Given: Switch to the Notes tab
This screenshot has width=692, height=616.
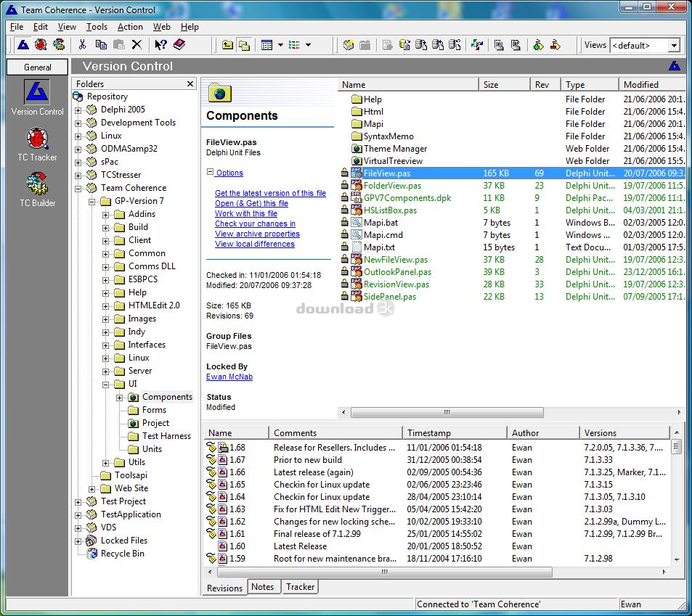Looking at the screenshot, I should pos(263,586).
